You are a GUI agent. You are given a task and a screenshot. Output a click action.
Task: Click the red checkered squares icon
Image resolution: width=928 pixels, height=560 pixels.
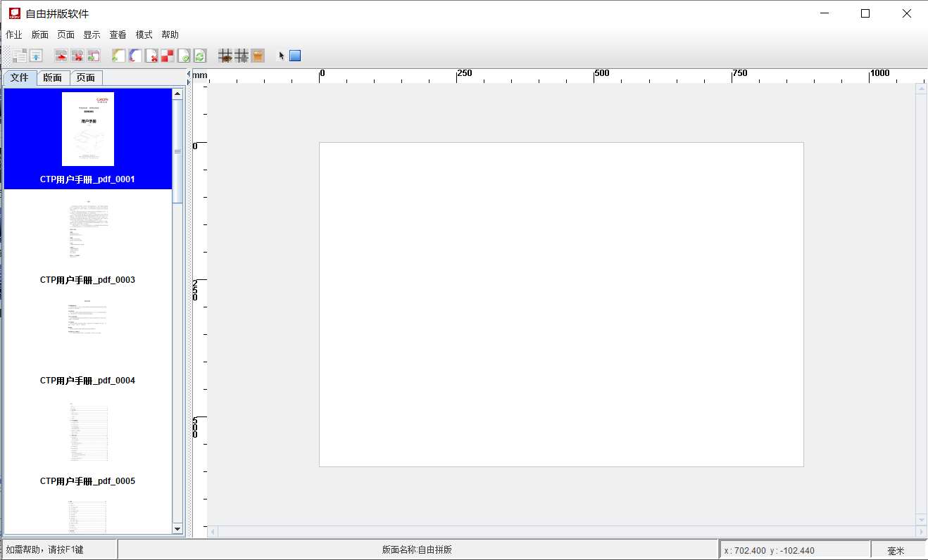coord(168,56)
